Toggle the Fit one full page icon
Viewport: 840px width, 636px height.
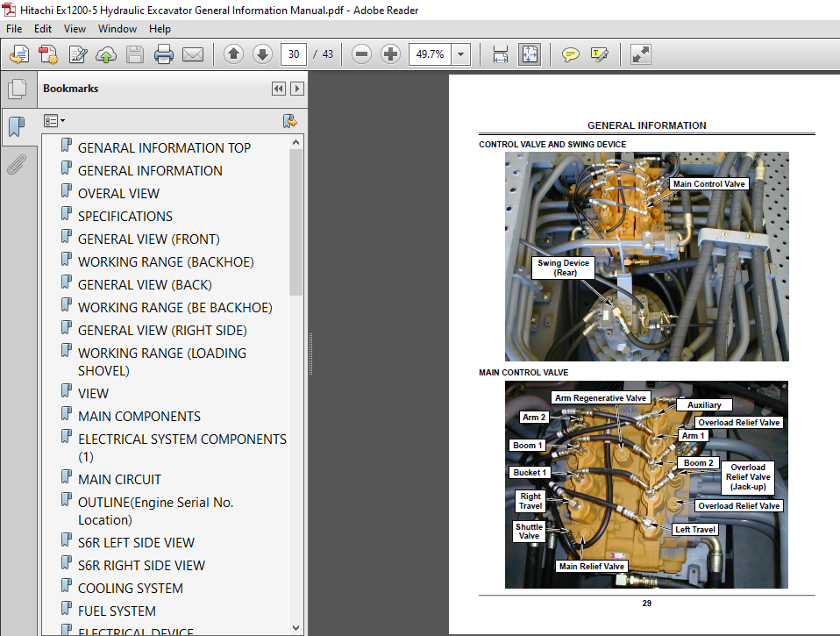tap(530, 54)
